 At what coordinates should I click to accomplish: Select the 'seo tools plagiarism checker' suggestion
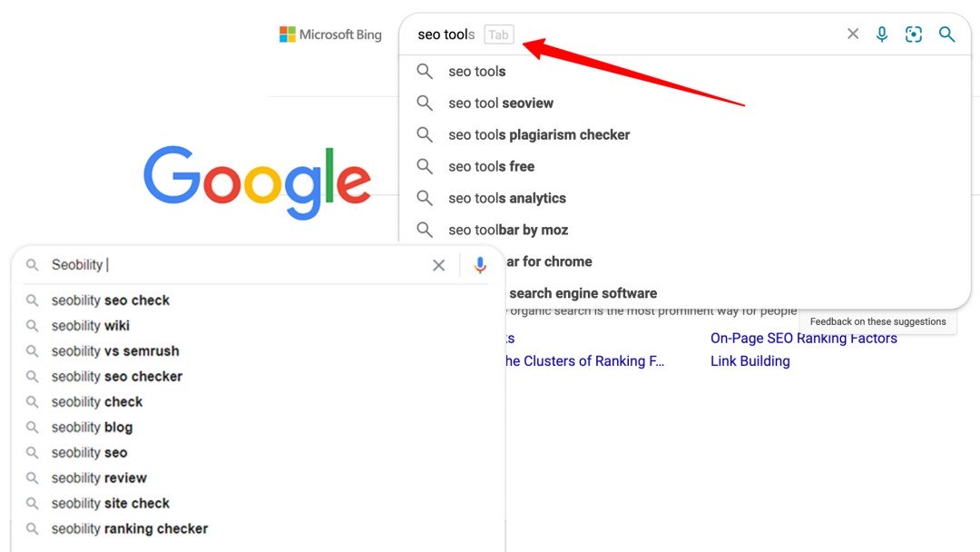[537, 134]
